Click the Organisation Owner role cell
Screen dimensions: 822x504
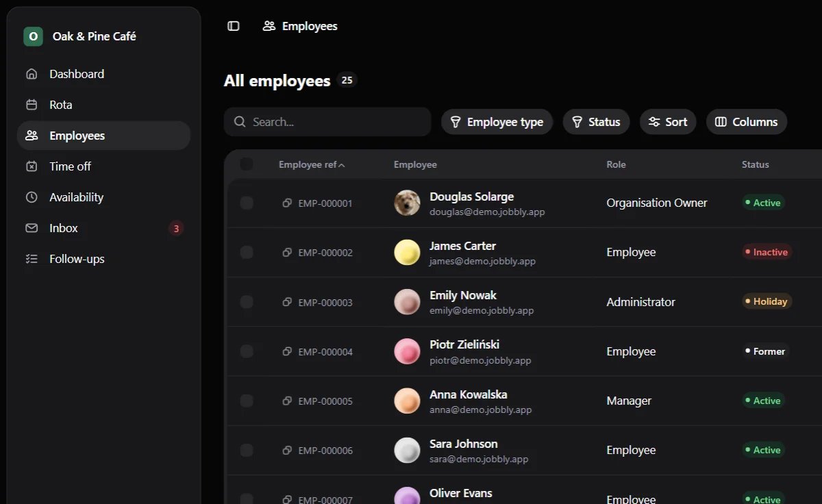coord(657,203)
